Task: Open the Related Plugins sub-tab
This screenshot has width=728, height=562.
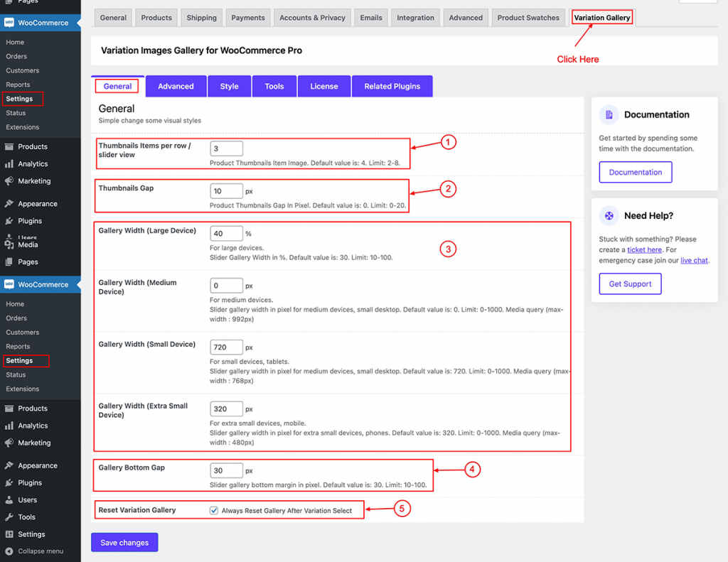Action: (x=392, y=86)
